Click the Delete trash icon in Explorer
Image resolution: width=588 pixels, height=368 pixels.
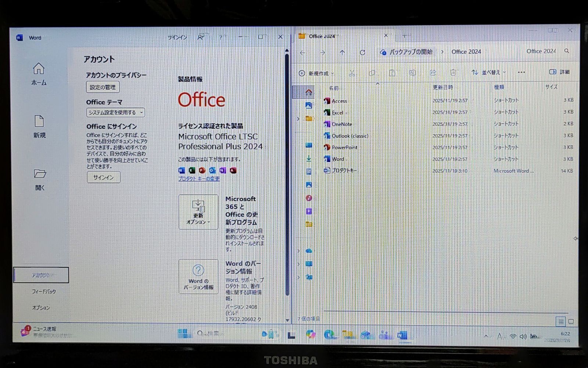tap(453, 73)
